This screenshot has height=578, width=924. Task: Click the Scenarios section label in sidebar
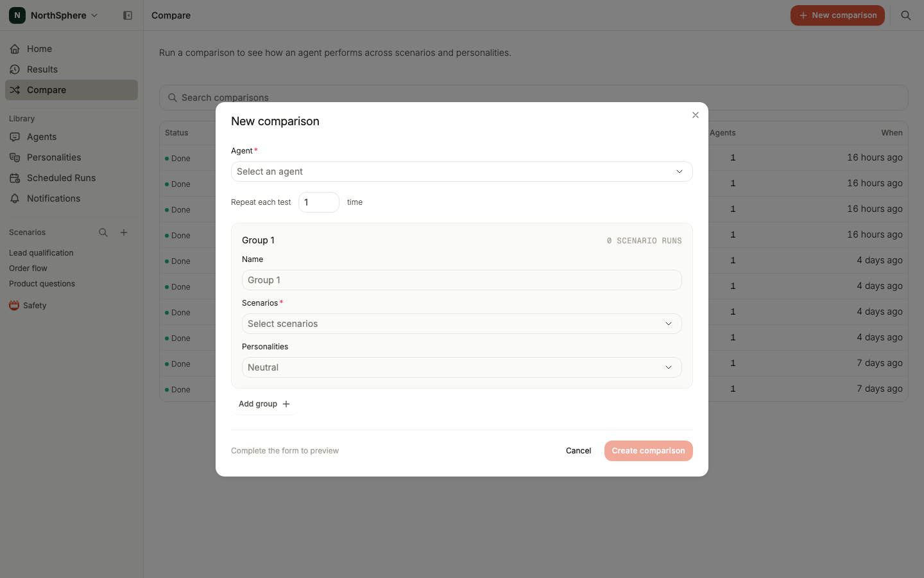pos(28,232)
